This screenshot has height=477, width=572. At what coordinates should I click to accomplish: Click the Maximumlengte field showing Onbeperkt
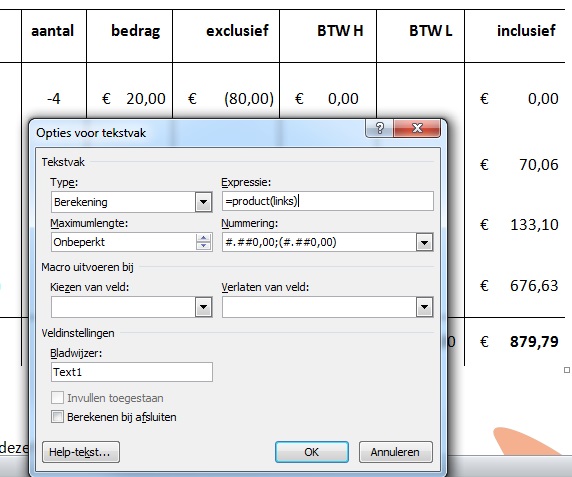coord(123,242)
